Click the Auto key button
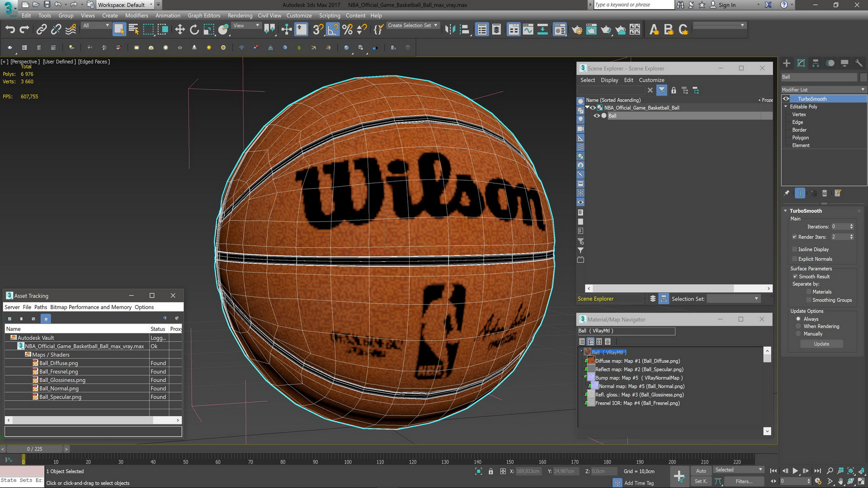Image resolution: width=868 pixels, height=488 pixels. coord(701,471)
